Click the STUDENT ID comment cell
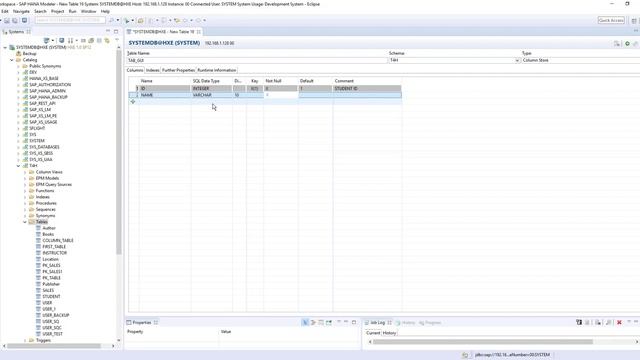 [x=367, y=89]
